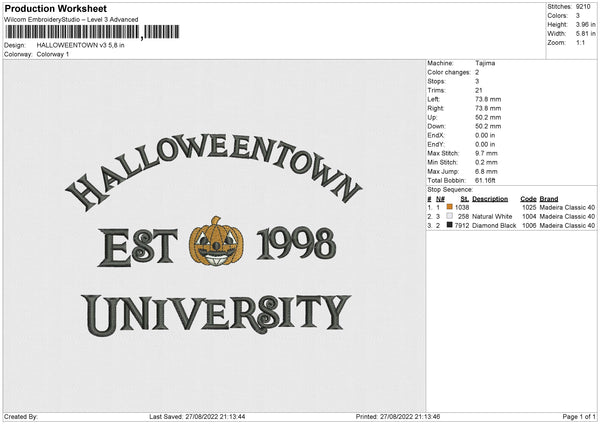This screenshot has height=424, width=600.
Task: Click the 'Right:' label
Action: 435,108
